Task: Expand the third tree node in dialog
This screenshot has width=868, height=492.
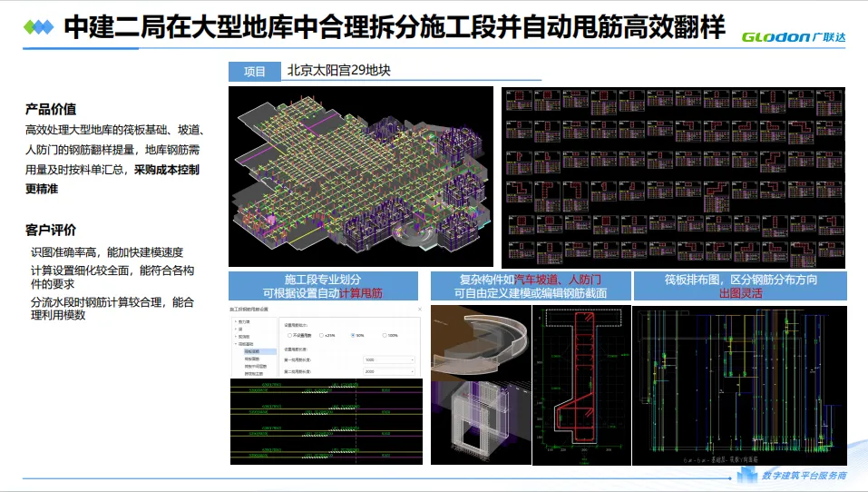Action: click(x=236, y=336)
